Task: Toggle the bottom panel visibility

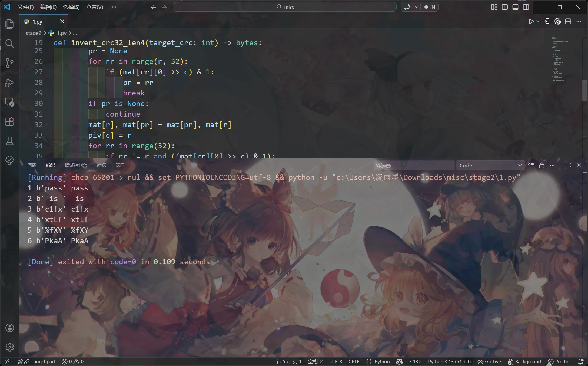Action: coord(515,7)
